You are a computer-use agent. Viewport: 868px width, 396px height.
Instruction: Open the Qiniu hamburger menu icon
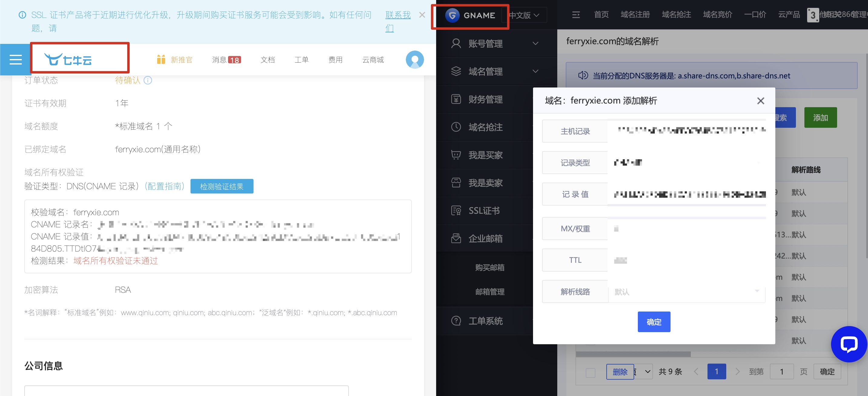click(15, 60)
